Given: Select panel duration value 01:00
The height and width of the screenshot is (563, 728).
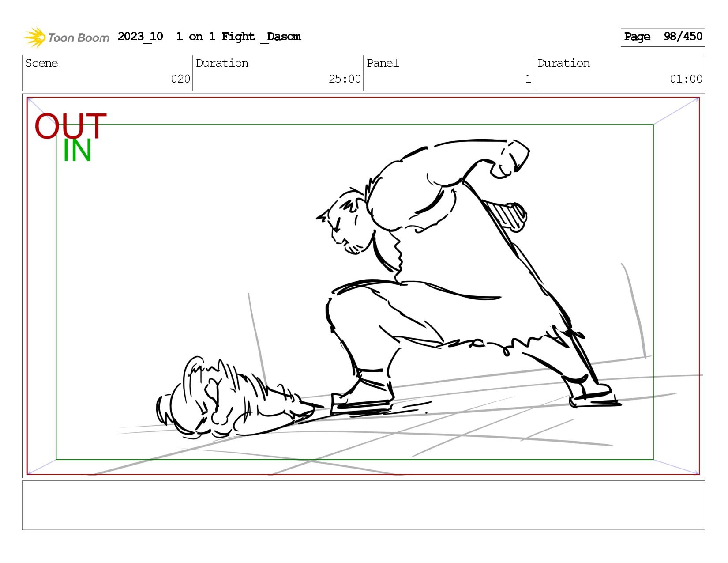Looking at the screenshot, I should [686, 79].
